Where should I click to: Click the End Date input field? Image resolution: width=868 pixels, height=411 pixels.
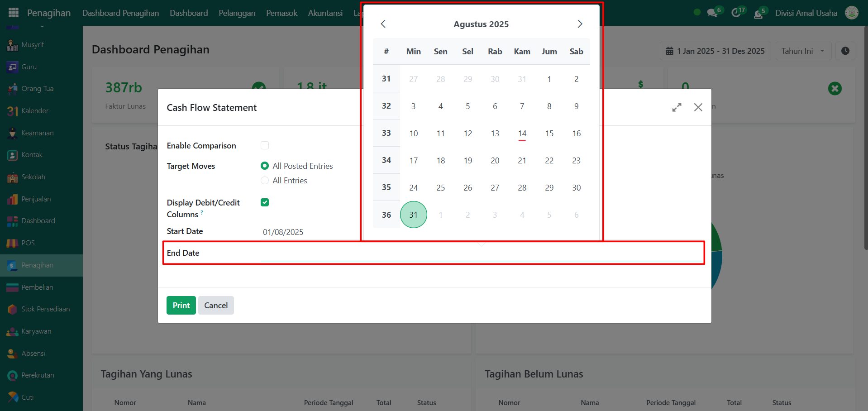tap(481, 254)
